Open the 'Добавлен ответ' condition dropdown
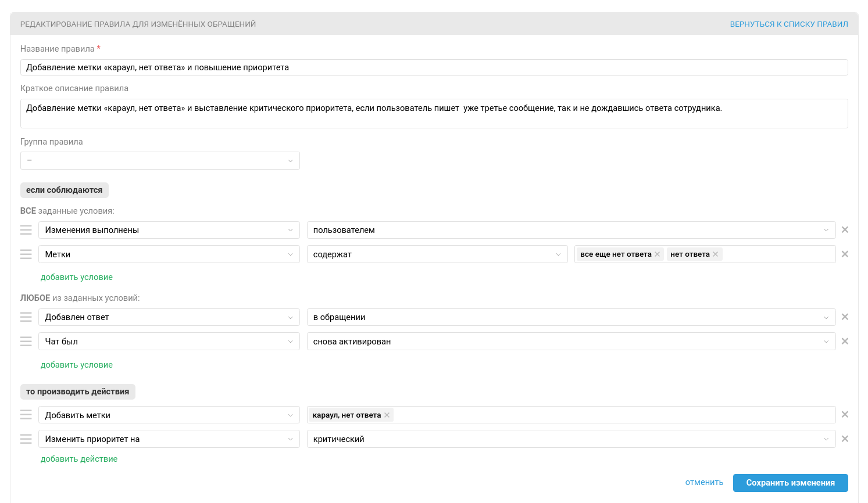The image size is (868, 503). (x=169, y=317)
